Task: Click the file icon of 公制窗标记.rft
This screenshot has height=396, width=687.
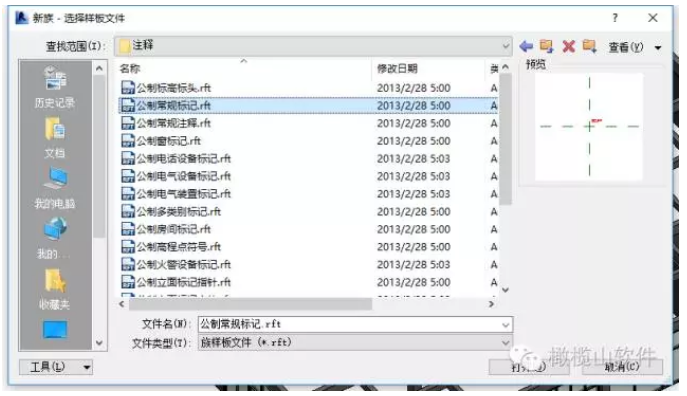Action: click(127, 141)
